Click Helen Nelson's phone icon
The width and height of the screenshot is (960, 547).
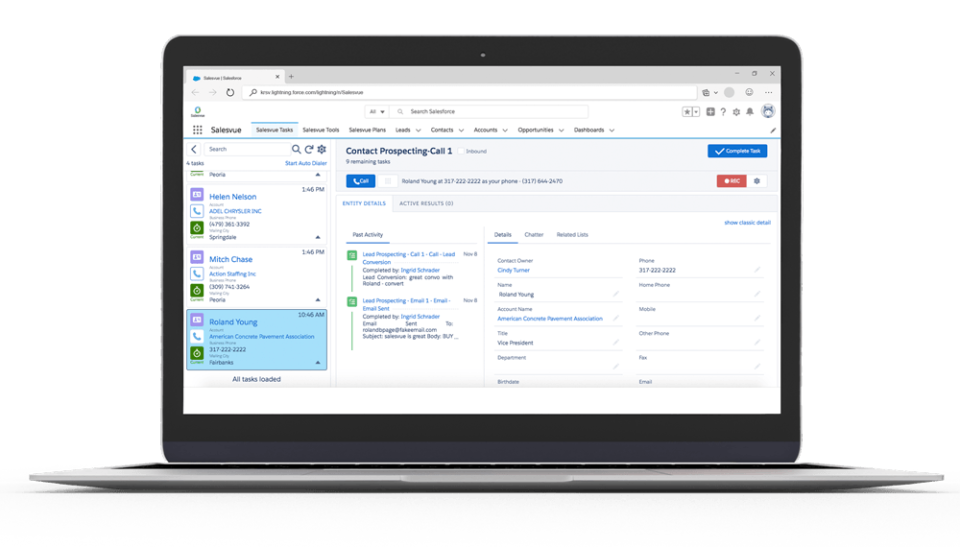pyautogui.click(x=197, y=211)
